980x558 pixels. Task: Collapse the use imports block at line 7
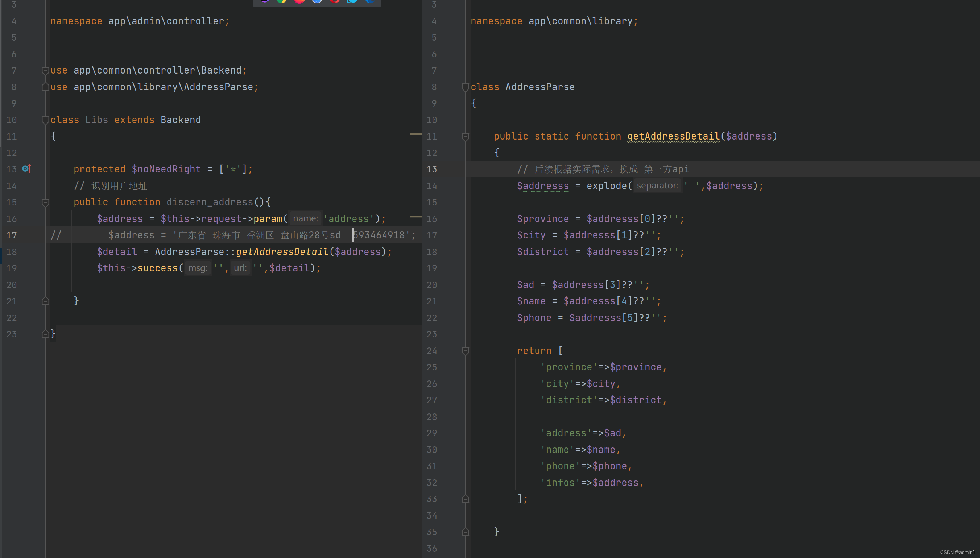click(45, 71)
